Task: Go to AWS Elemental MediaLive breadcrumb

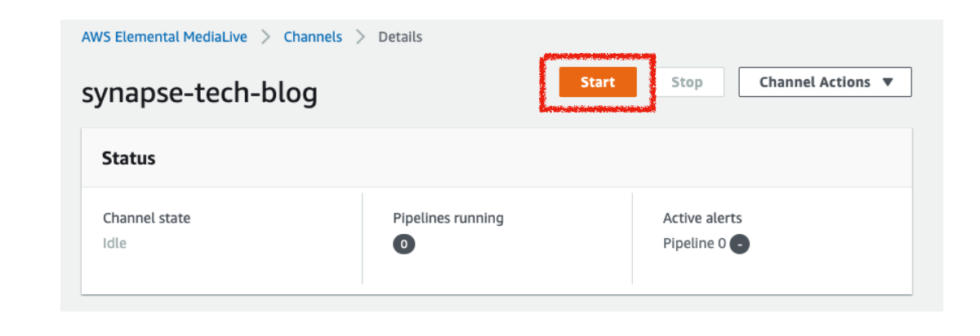Action: click(x=164, y=38)
